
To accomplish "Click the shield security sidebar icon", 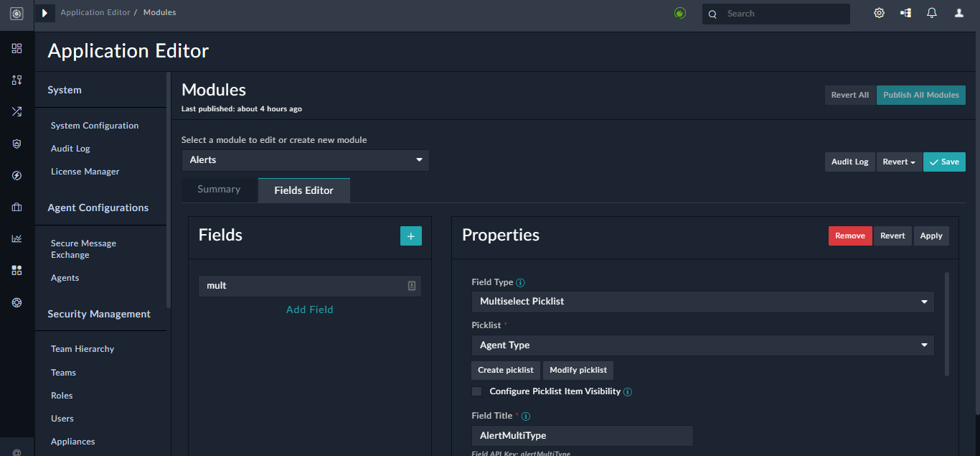I will pos(17,144).
